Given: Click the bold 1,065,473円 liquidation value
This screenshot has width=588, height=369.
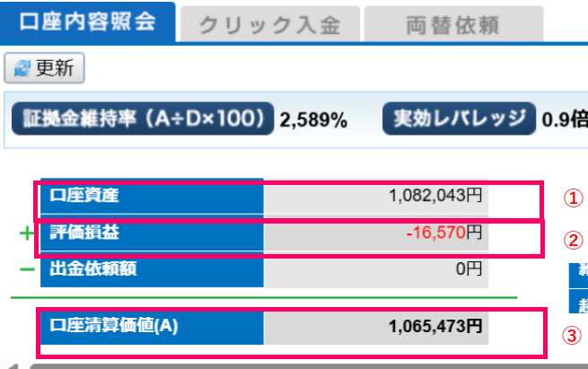Looking at the screenshot, I should point(434,327).
